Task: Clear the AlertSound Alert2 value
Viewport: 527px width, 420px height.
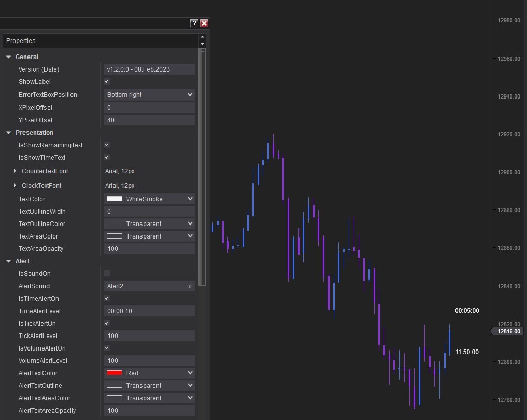Action: point(190,287)
